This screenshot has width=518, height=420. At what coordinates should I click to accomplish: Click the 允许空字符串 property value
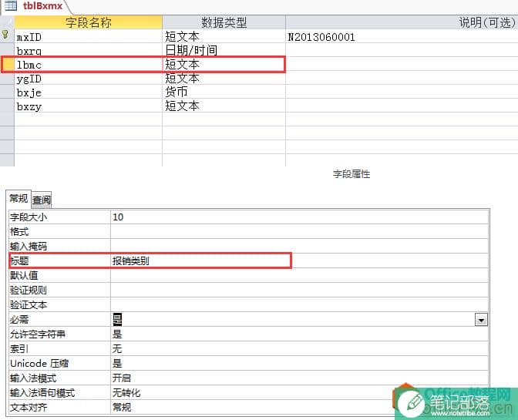click(299, 334)
